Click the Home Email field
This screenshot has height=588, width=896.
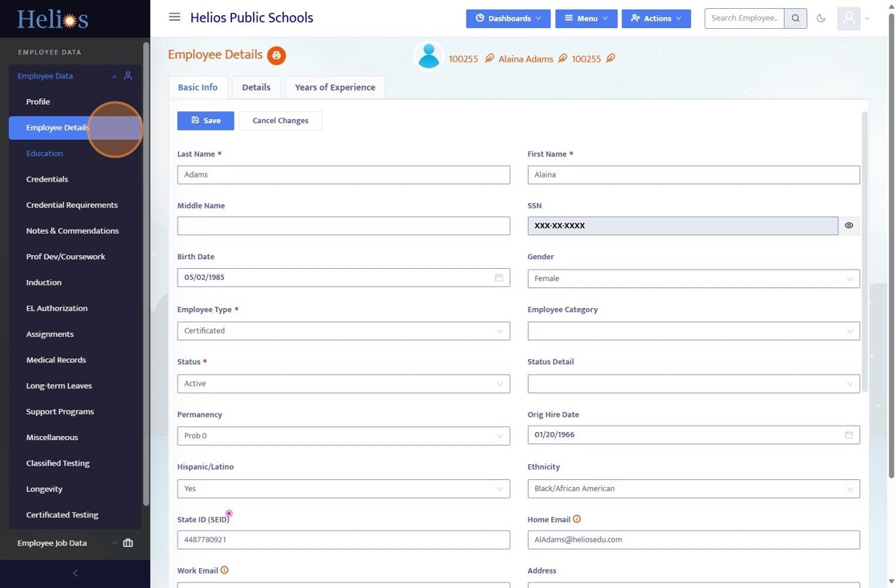point(693,540)
